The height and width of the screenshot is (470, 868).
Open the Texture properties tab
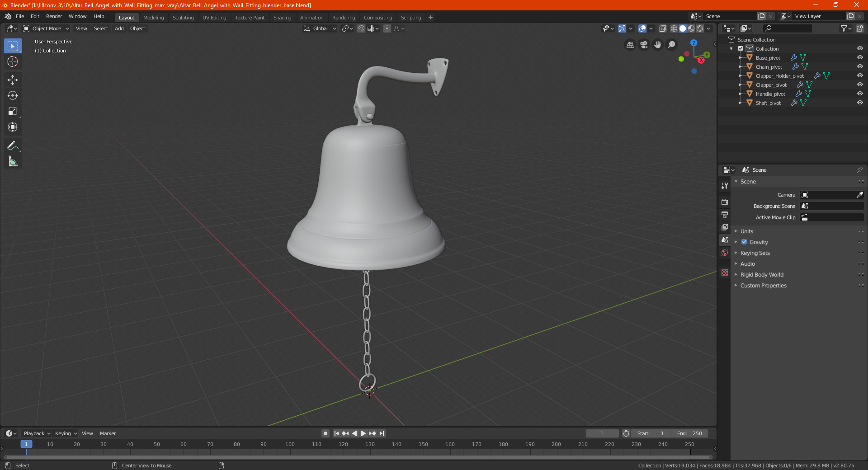(725, 273)
